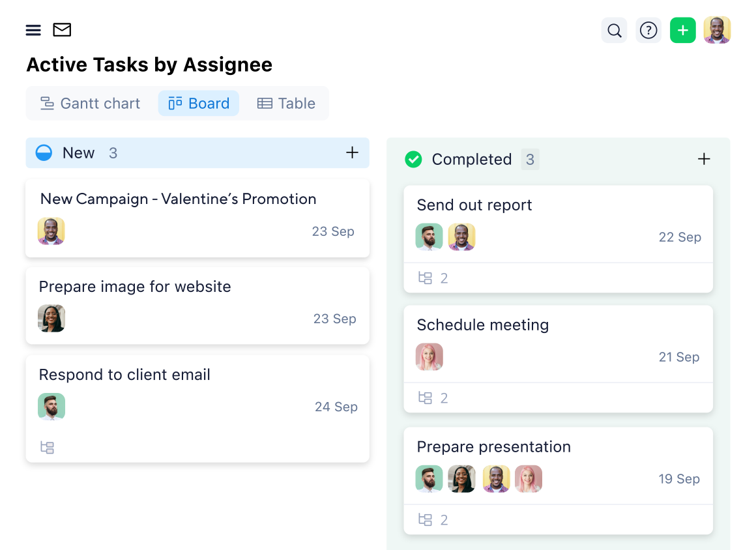This screenshot has height=550, width=756.
Task: Click pink-haired avatar on Prepare presentation
Action: 529,479
